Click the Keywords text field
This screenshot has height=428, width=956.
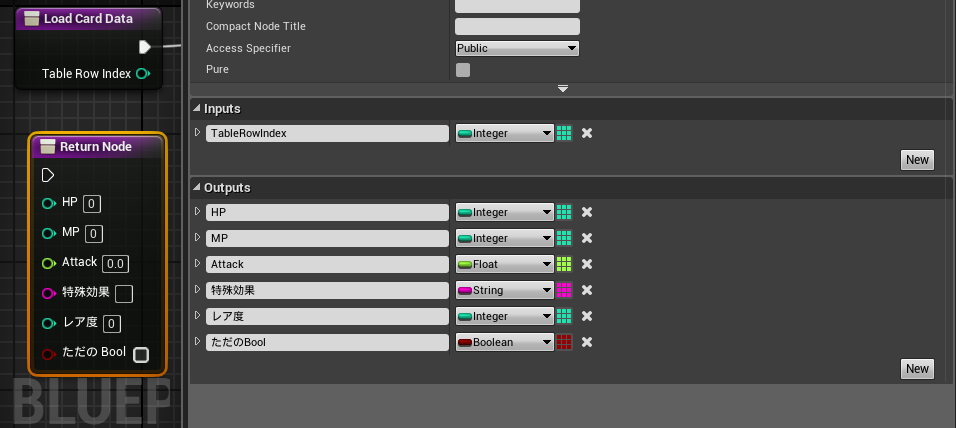(x=517, y=5)
